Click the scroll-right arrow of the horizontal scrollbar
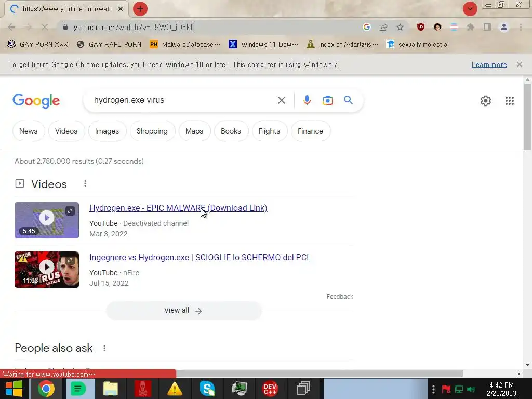532x399 pixels. 519,374
